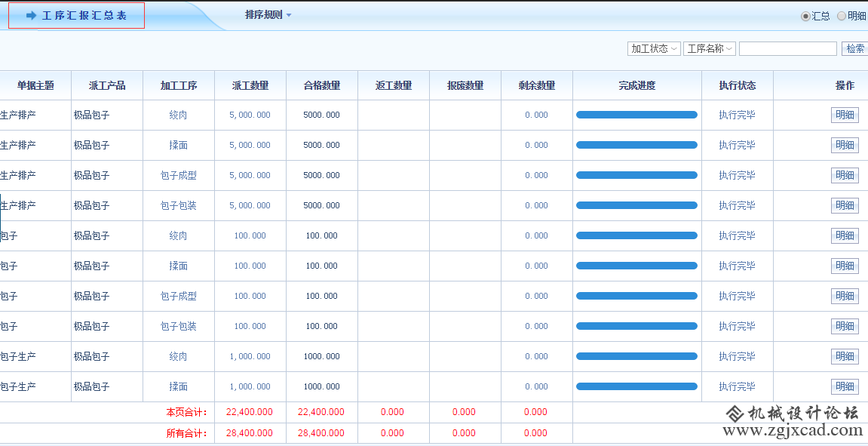This screenshot has height=446, width=868.
Task: Click the 揉面 link in 100.000 row
Action: click(178, 266)
